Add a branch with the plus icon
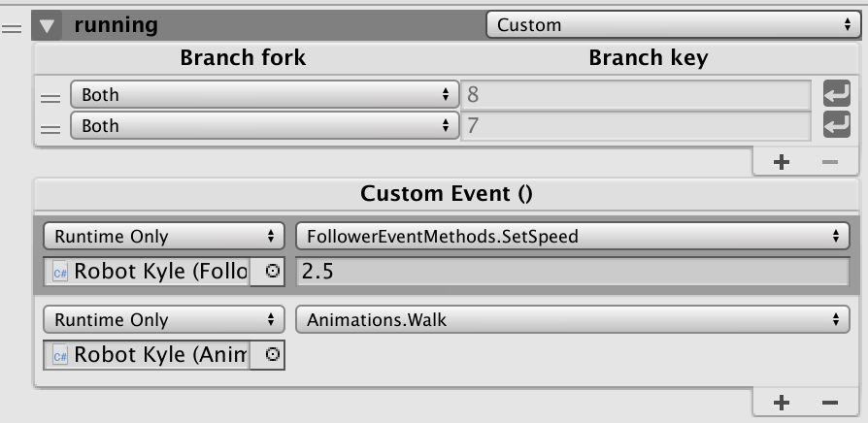Image resolution: width=868 pixels, height=423 pixels. [781, 162]
